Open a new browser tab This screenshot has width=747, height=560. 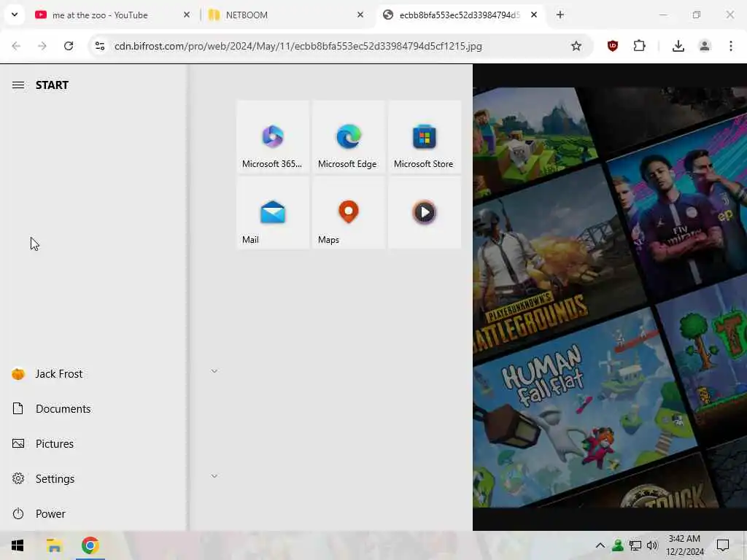(560, 15)
